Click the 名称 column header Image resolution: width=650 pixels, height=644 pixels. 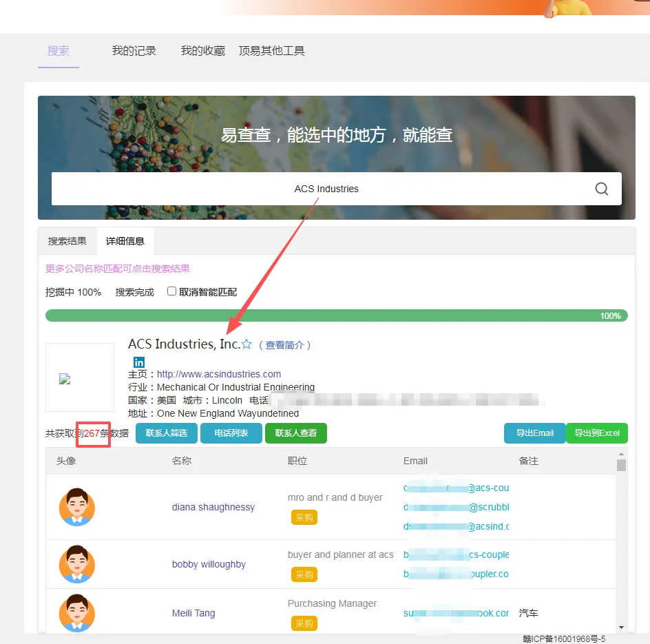tap(182, 461)
